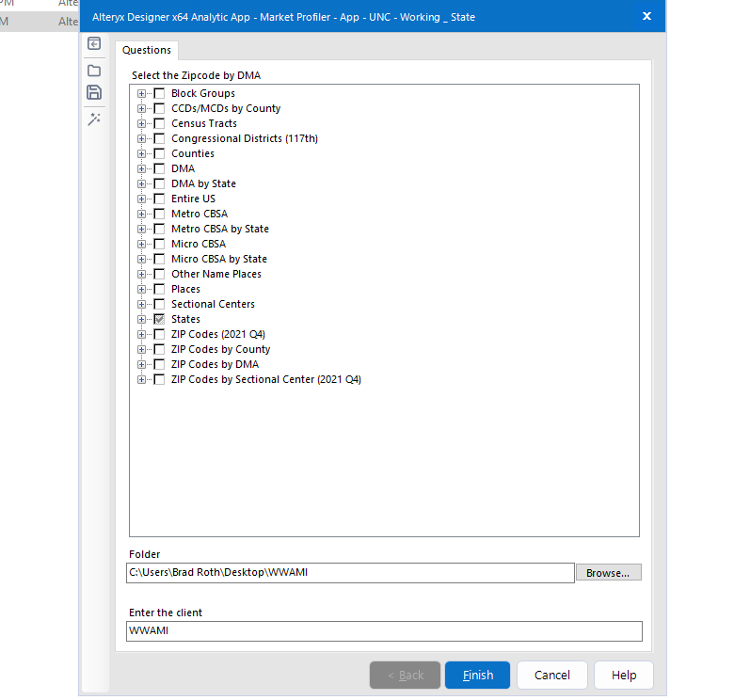The image size is (734, 700).
Task: Check the Places checkbox
Action: point(159,289)
